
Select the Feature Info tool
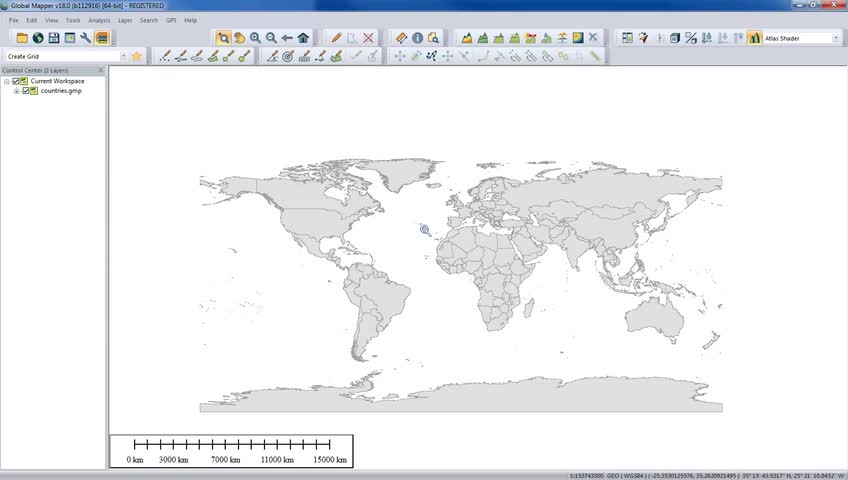tap(418, 38)
